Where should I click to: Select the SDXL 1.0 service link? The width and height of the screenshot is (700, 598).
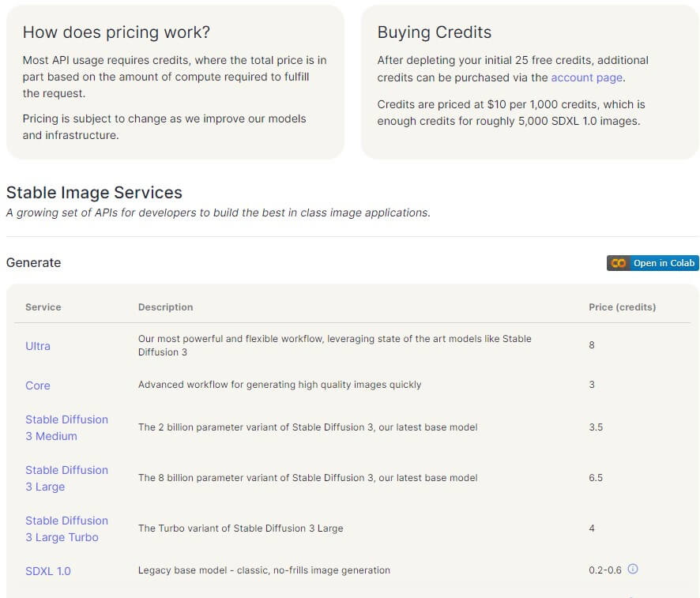point(47,570)
